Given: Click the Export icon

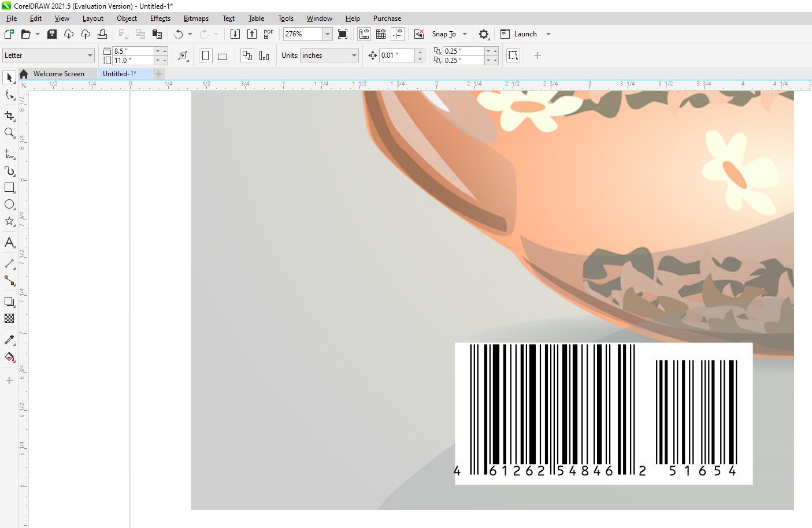Looking at the screenshot, I should point(252,34).
